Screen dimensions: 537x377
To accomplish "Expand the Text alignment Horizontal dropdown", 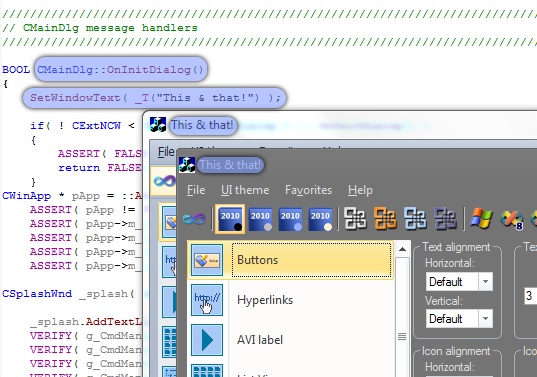I will coord(485,281).
